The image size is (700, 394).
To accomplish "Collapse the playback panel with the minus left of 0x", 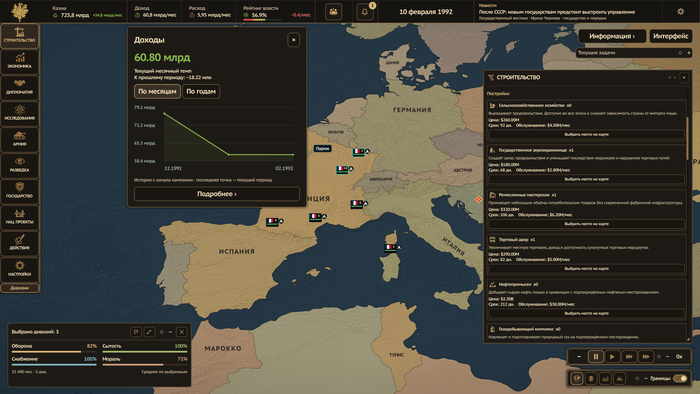I will pyautogui.click(x=667, y=357).
